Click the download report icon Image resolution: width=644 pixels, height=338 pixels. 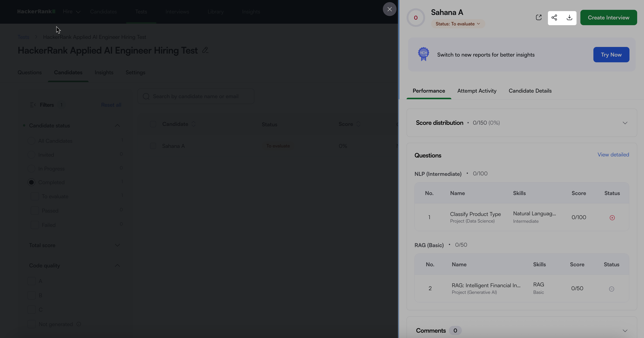569,17
